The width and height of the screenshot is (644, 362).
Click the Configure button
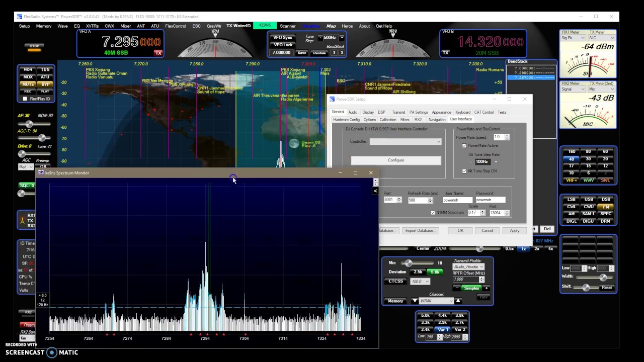(x=396, y=160)
